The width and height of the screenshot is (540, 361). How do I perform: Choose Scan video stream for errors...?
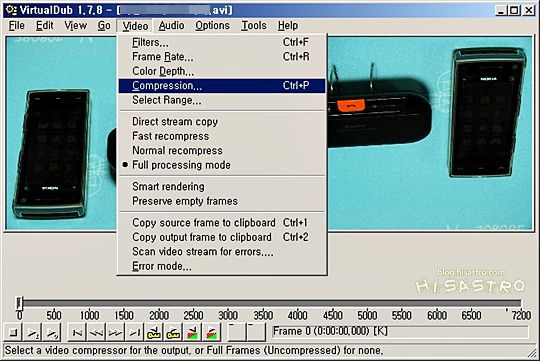tap(222, 252)
